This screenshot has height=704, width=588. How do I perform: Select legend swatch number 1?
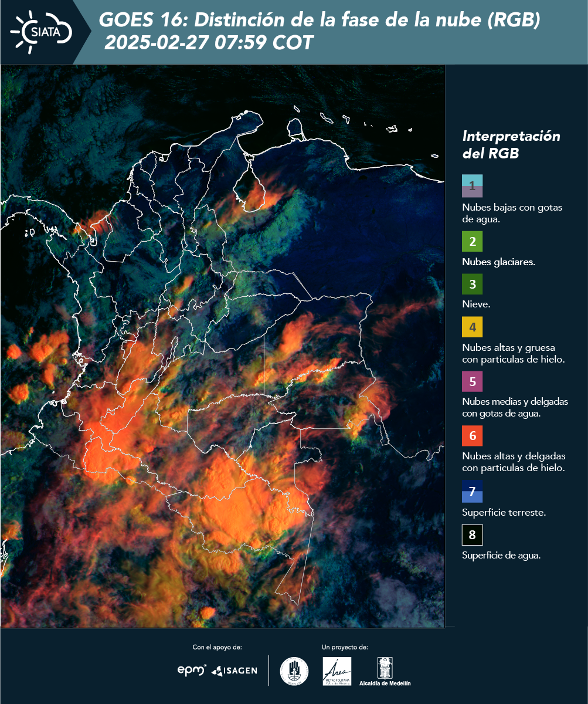(472, 186)
